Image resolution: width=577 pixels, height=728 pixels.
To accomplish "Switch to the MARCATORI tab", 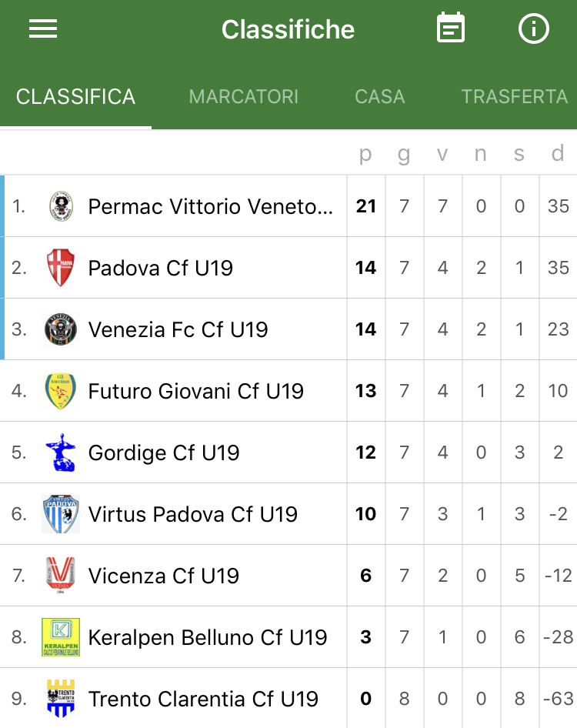I will point(243,96).
